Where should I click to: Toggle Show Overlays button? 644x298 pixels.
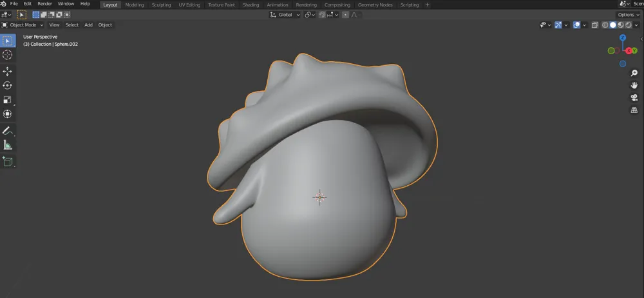click(576, 25)
